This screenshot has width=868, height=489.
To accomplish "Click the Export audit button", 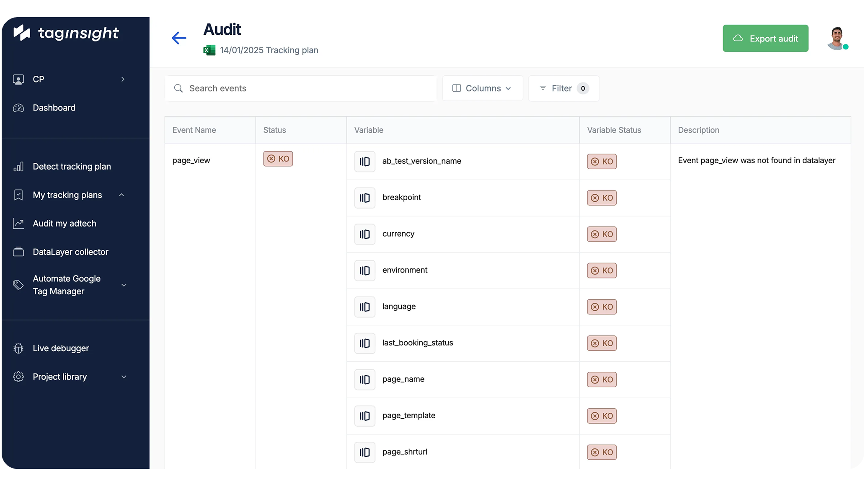I will (765, 39).
